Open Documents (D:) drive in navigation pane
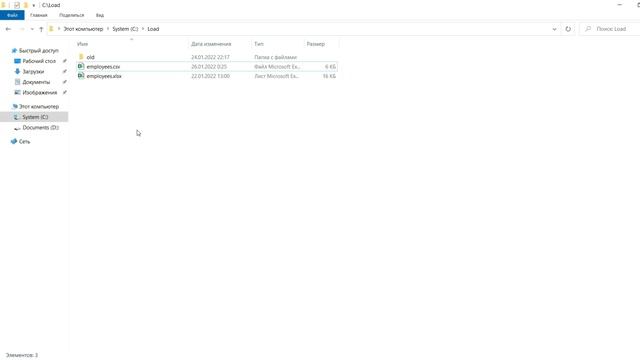 (41, 128)
